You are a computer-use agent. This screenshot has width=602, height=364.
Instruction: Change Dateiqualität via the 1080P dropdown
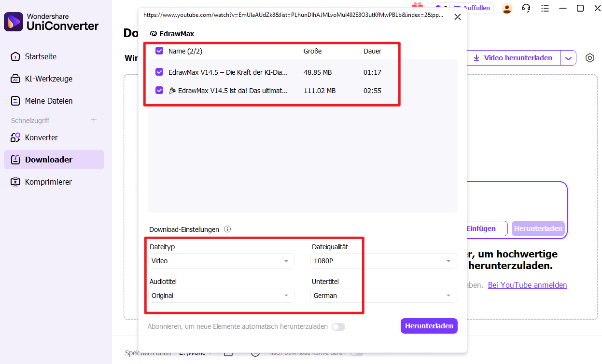tap(384, 261)
